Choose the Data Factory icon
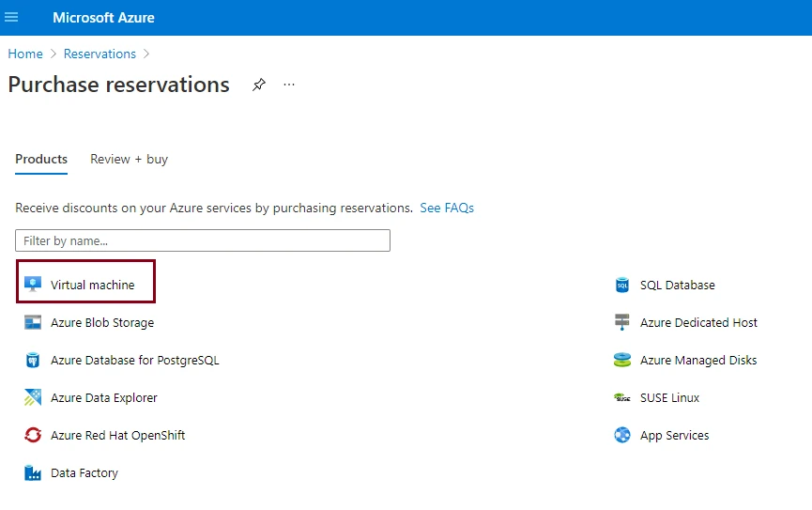Image resolution: width=812 pixels, height=510 pixels. 33,472
